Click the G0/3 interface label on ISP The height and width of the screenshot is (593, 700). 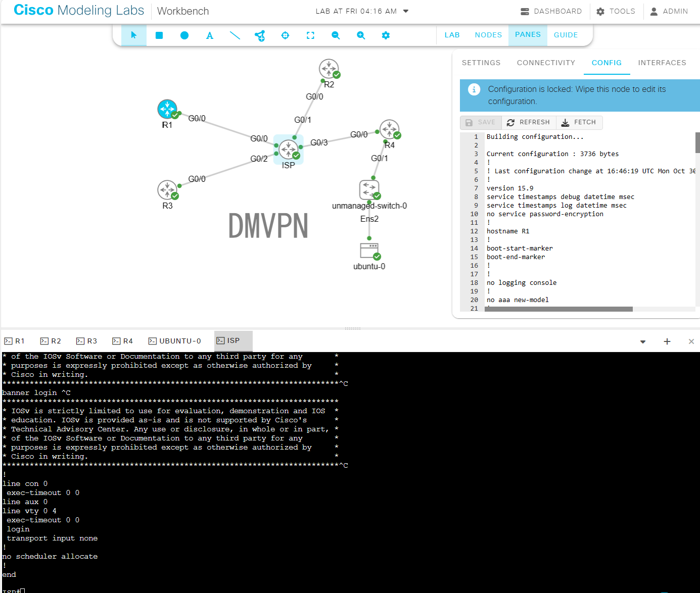tap(319, 142)
